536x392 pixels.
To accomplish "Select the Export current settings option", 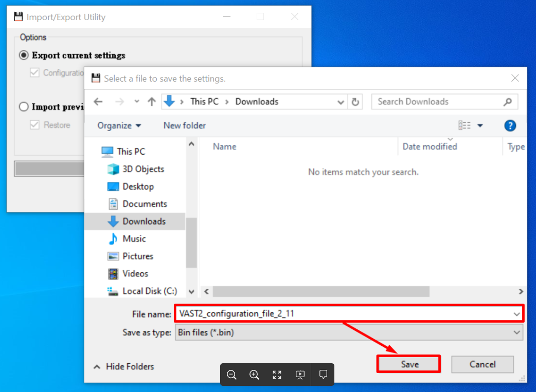I will 23,55.
